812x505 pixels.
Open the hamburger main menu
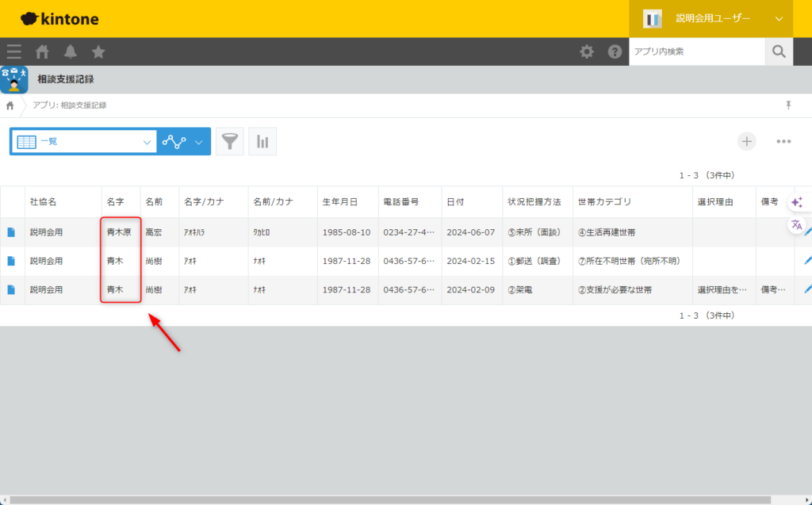13,52
